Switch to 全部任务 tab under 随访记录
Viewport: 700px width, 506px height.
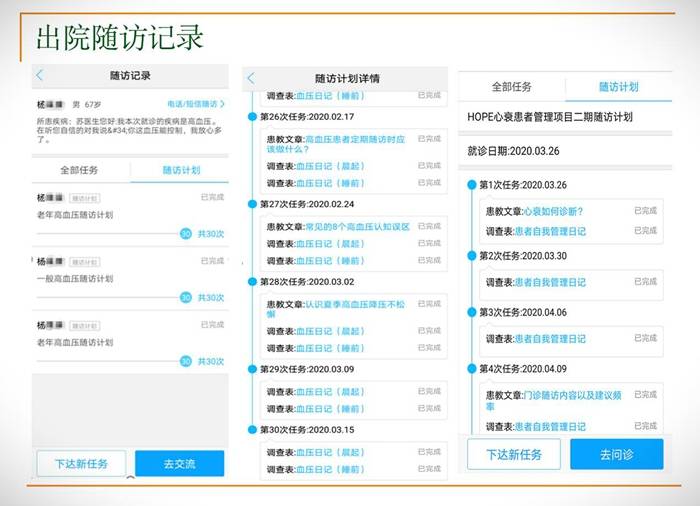[x=79, y=170]
